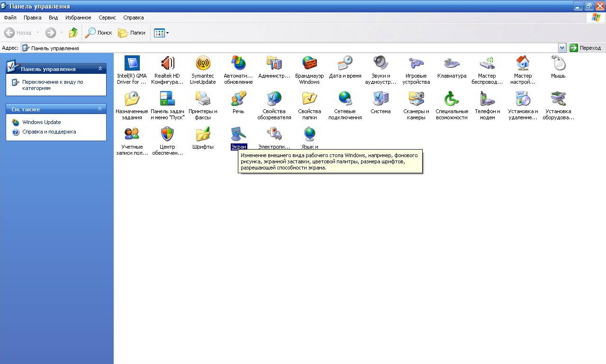Expand the address bar dropdown arrow

(562, 48)
